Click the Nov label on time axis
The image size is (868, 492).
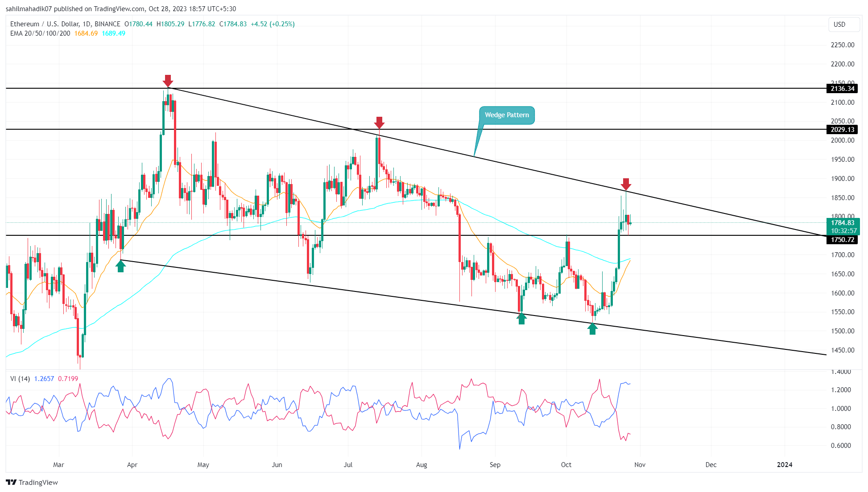click(640, 465)
